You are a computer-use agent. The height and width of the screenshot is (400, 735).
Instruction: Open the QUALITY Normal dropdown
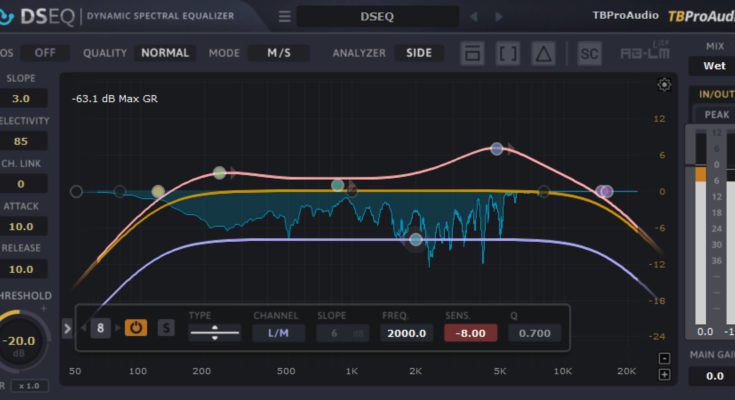[x=165, y=53]
